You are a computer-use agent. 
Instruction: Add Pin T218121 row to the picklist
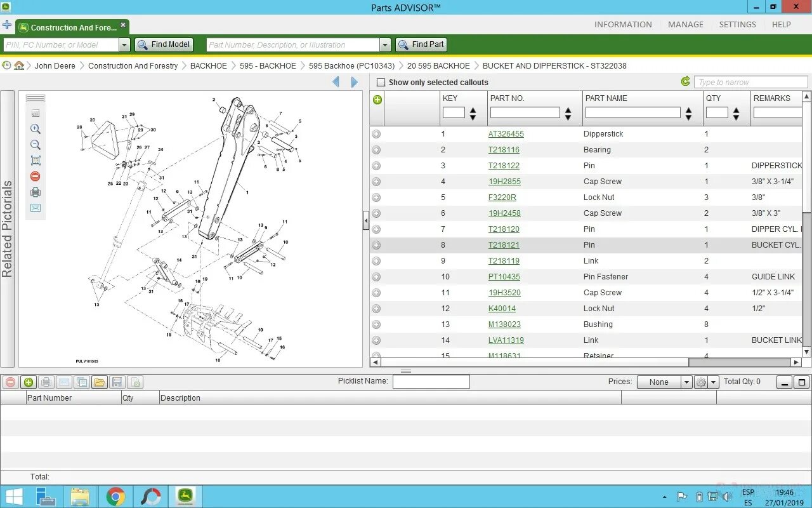pos(376,245)
